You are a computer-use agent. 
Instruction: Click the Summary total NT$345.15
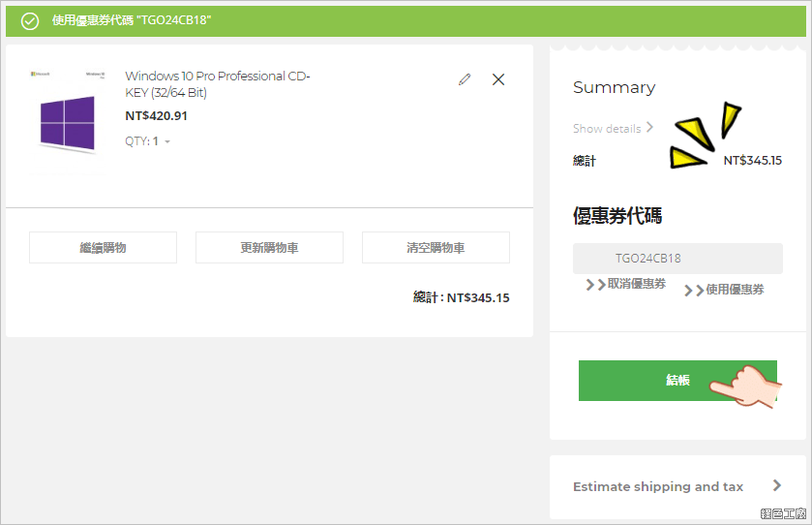coord(752,161)
